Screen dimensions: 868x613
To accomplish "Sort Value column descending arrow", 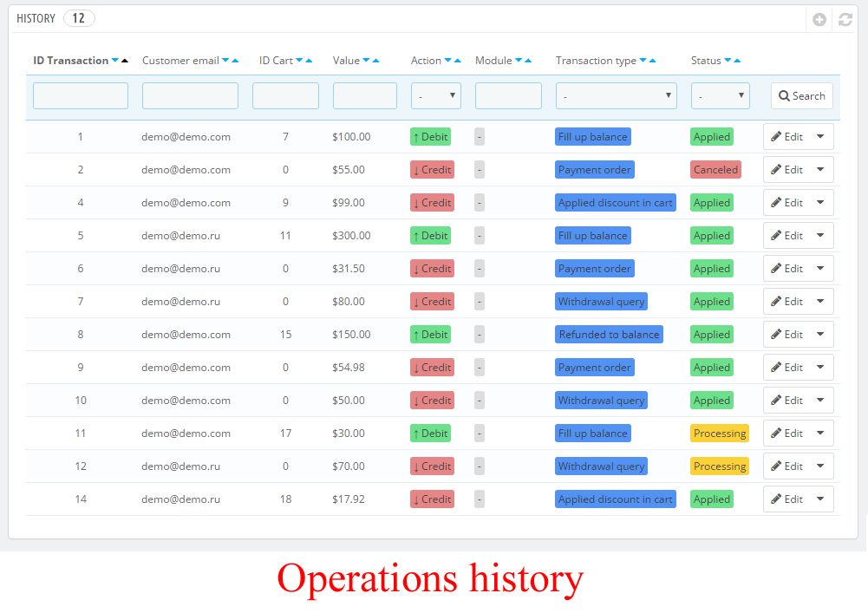I will point(366,61).
